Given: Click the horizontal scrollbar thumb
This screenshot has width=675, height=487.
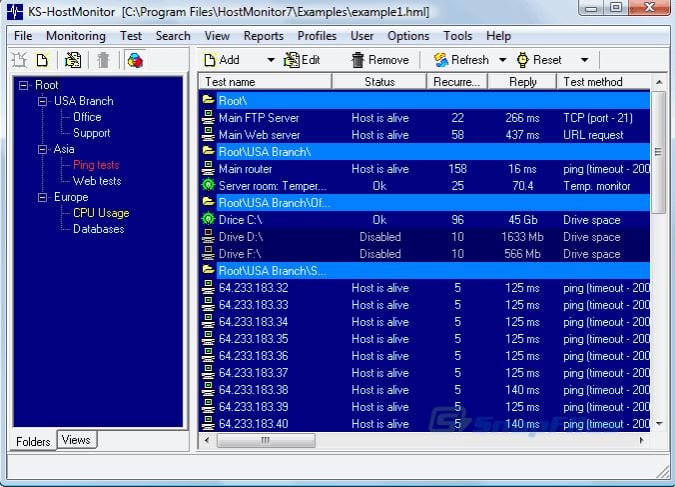Looking at the screenshot, I should click(x=266, y=440).
